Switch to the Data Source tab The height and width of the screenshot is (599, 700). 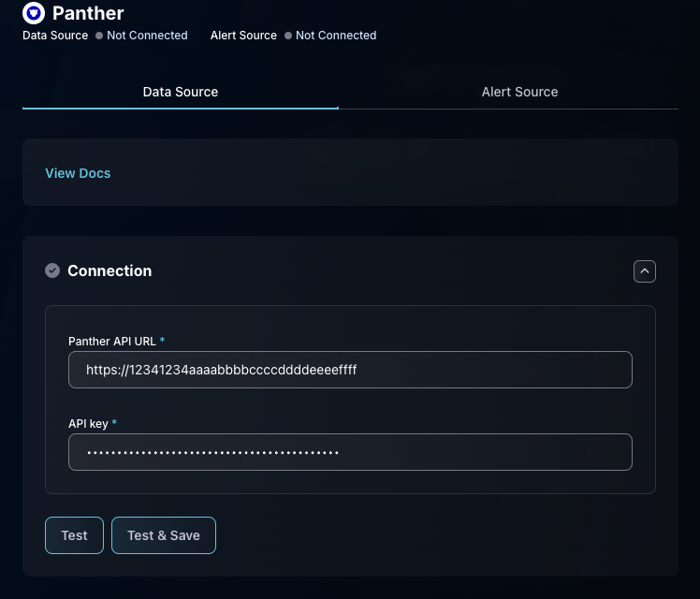pos(181,92)
